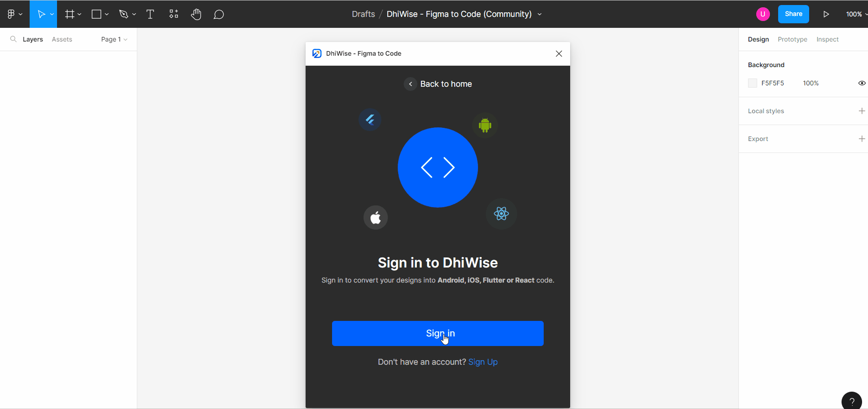The width and height of the screenshot is (868, 409).
Task: Click the file title DhiWise - Figma to Code (Community)
Action: 459,14
